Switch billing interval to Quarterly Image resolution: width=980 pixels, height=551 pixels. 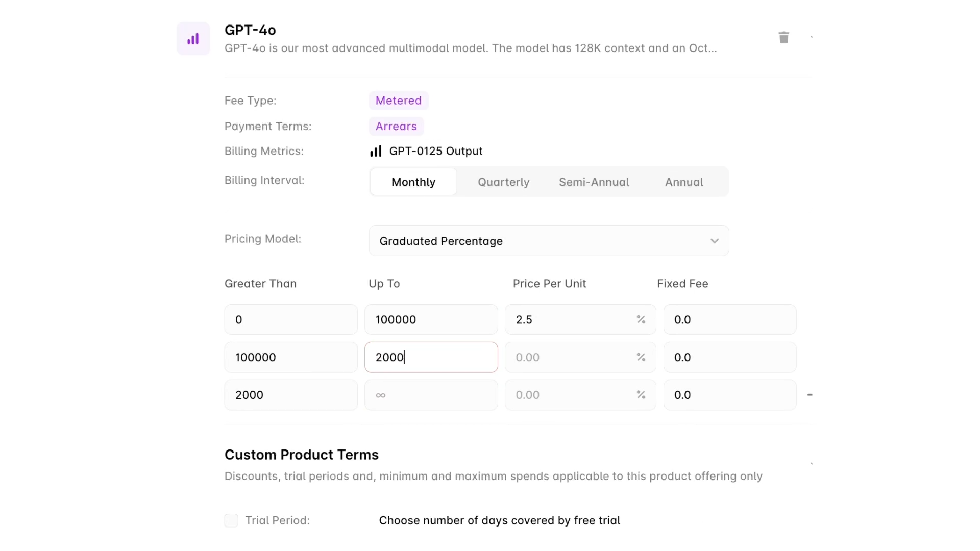point(504,182)
